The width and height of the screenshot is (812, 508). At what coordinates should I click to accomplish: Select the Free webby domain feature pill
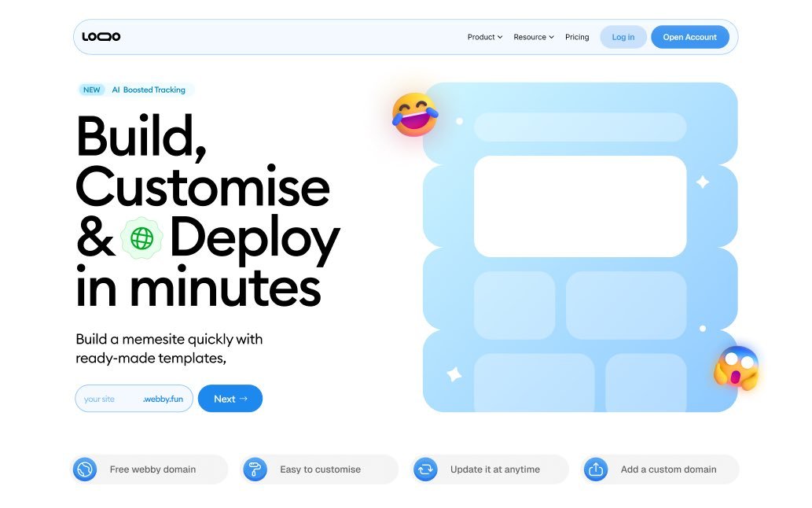click(x=149, y=469)
